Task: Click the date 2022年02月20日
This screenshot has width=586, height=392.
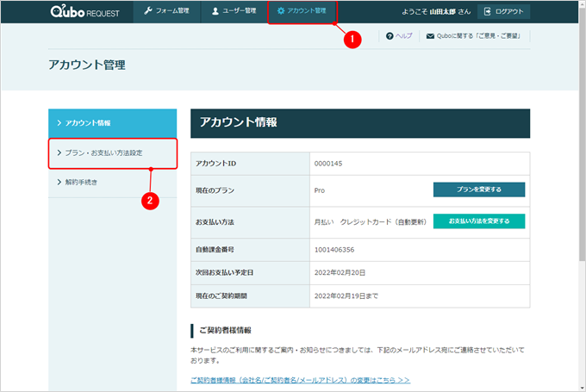Action: pyautogui.click(x=340, y=273)
